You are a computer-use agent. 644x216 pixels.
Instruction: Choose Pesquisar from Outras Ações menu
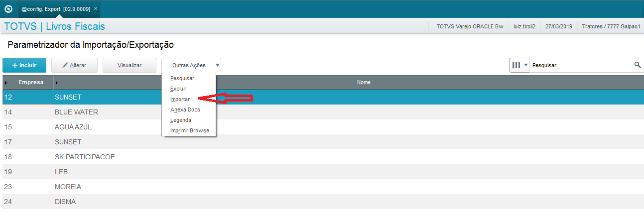coord(182,78)
